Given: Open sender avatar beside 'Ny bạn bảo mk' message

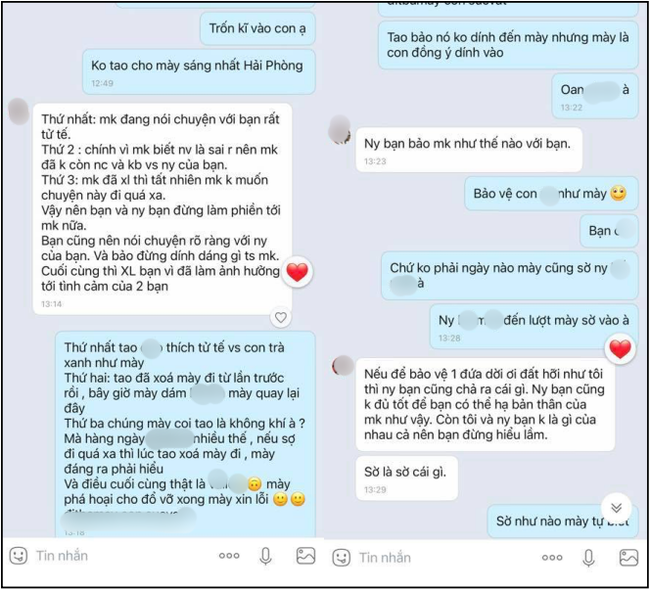Looking at the screenshot, I should [x=340, y=130].
